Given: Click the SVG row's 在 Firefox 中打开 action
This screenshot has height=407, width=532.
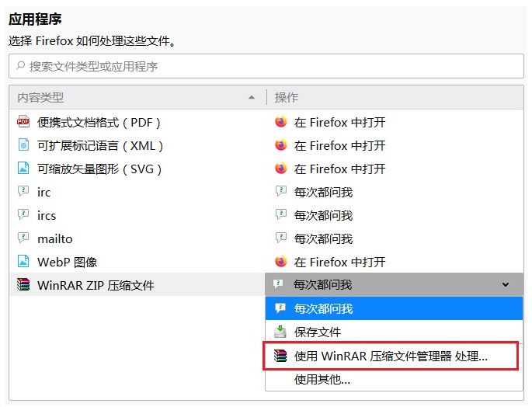Looking at the screenshot, I should point(339,169).
